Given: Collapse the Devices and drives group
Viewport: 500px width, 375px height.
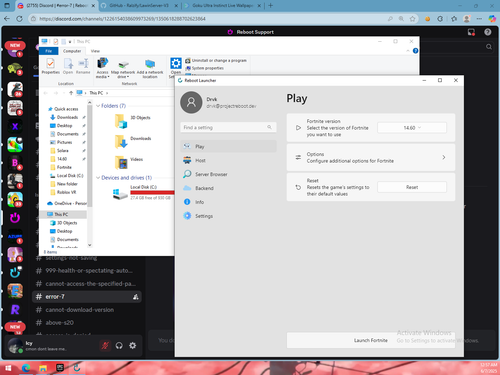Looking at the screenshot, I should coord(98,178).
